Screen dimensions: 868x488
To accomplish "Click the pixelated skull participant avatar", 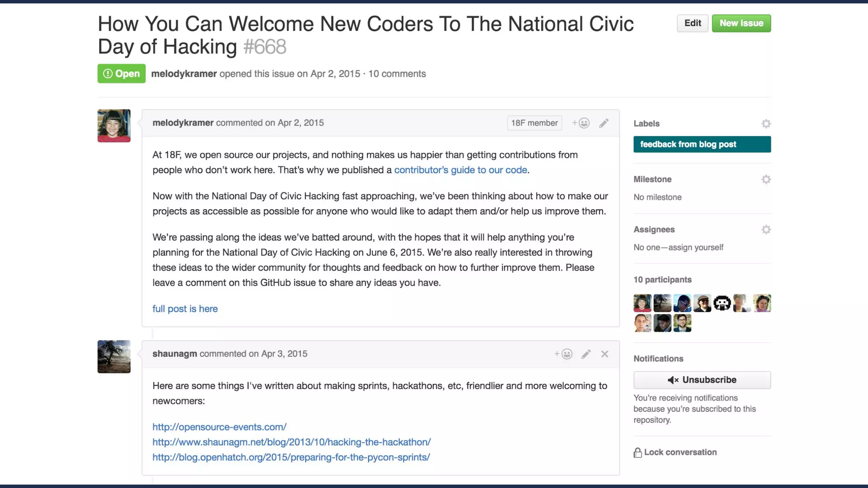I will click(722, 303).
